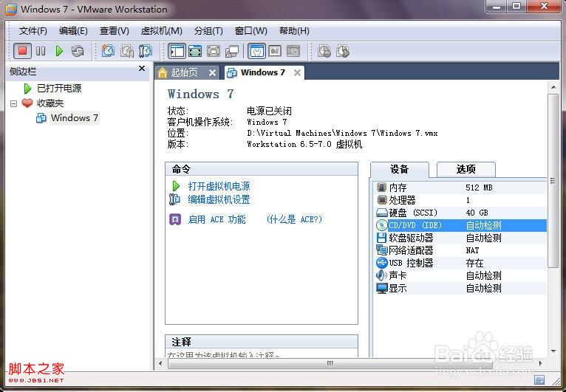Open the 文件(F) menu
This screenshot has height=392, width=566.
(x=33, y=31)
